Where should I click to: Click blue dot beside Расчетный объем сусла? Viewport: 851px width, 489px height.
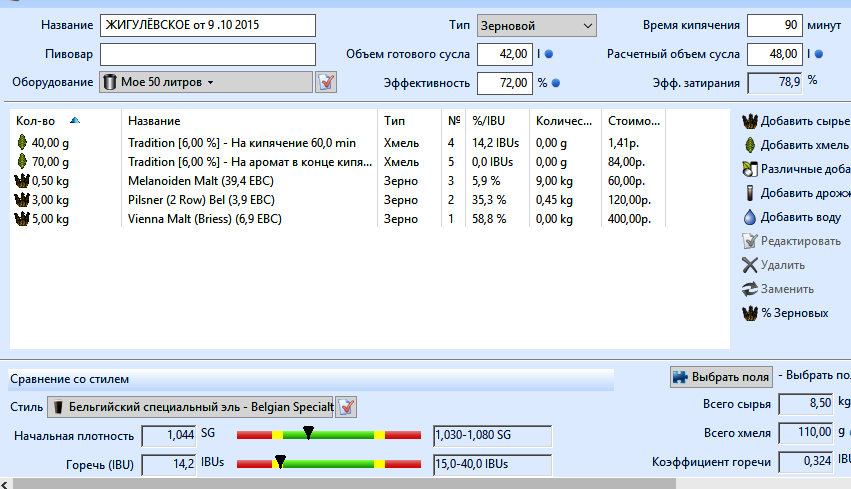(x=819, y=54)
